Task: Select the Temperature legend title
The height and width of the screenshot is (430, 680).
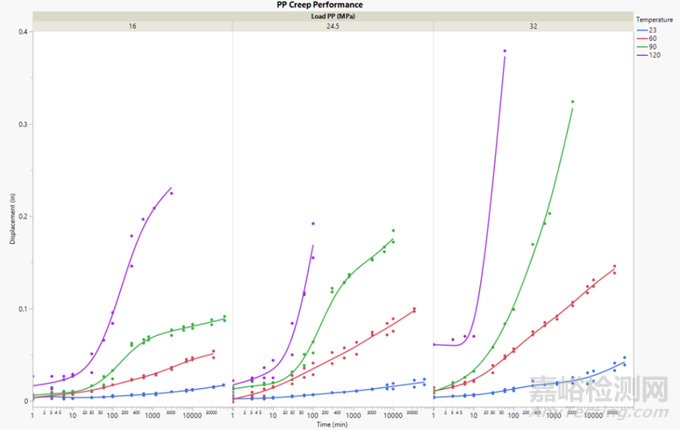Action: (656, 19)
